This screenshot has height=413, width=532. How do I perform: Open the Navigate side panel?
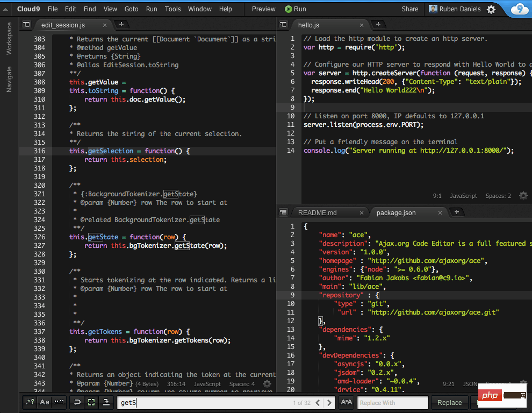(x=9, y=79)
